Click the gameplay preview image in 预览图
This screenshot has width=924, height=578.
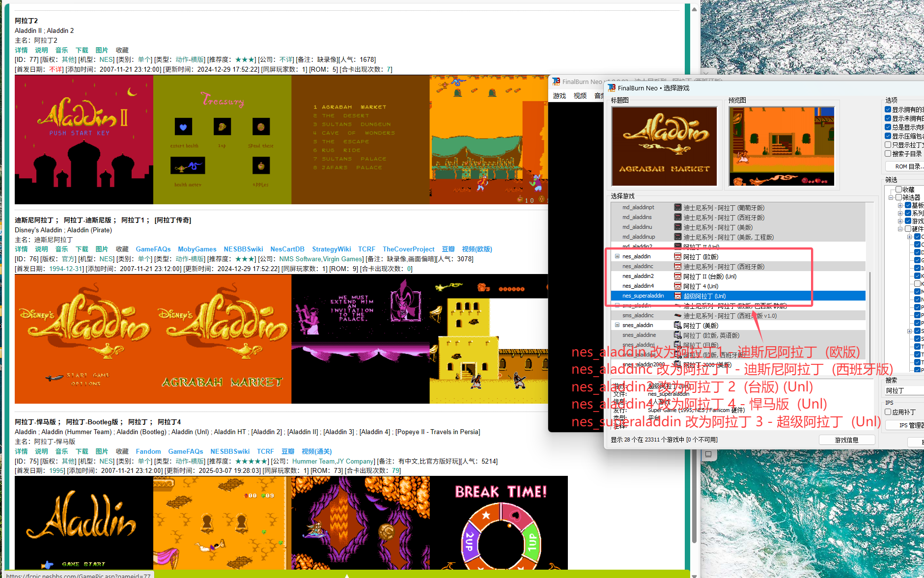pyautogui.click(x=782, y=146)
